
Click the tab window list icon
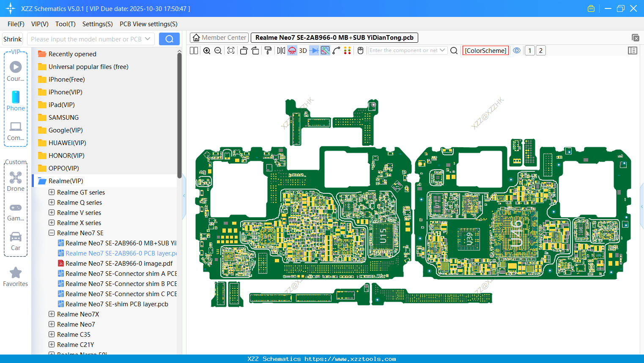click(x=636, y=38)
